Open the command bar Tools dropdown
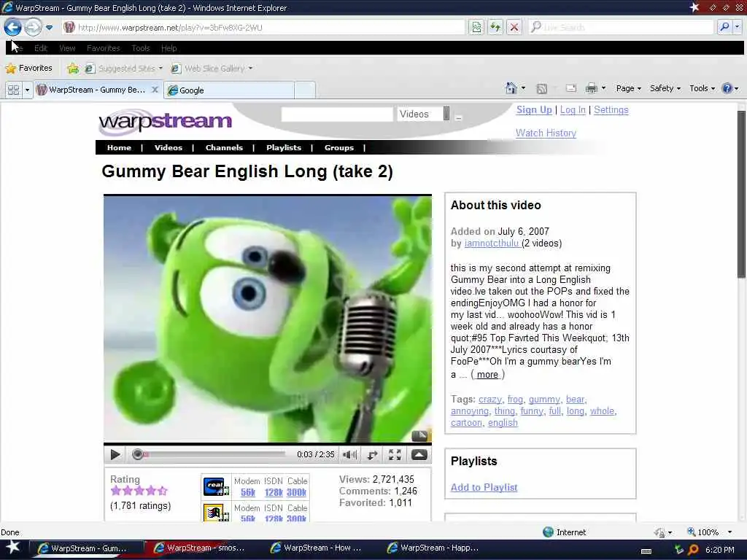 (x=703, y=88)
